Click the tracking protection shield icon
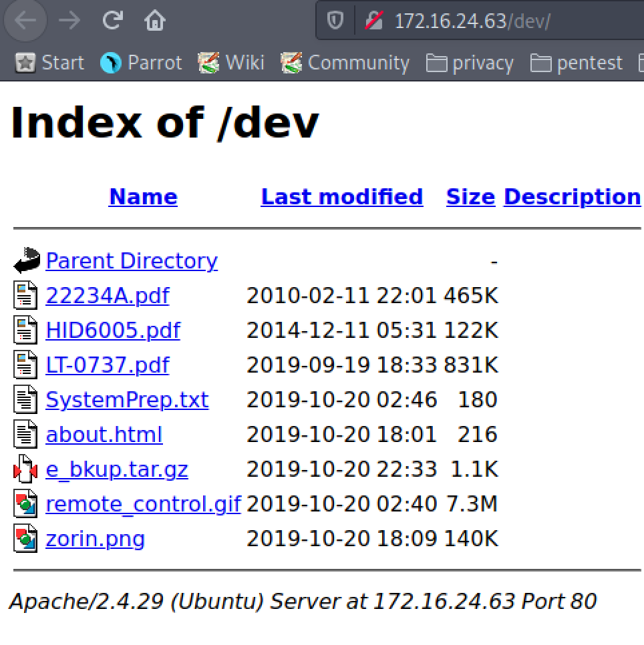This screenshot has height=645, width=644. click(335, 21)
